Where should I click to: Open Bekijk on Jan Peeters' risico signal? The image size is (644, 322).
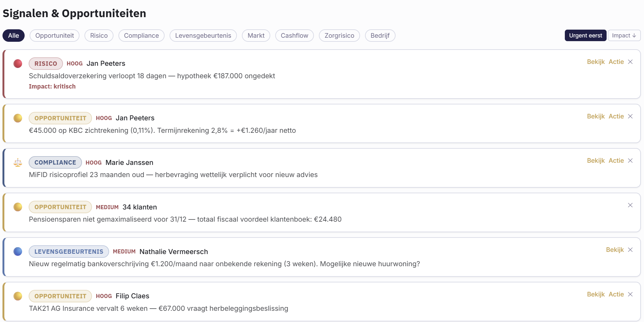point(595,61)
